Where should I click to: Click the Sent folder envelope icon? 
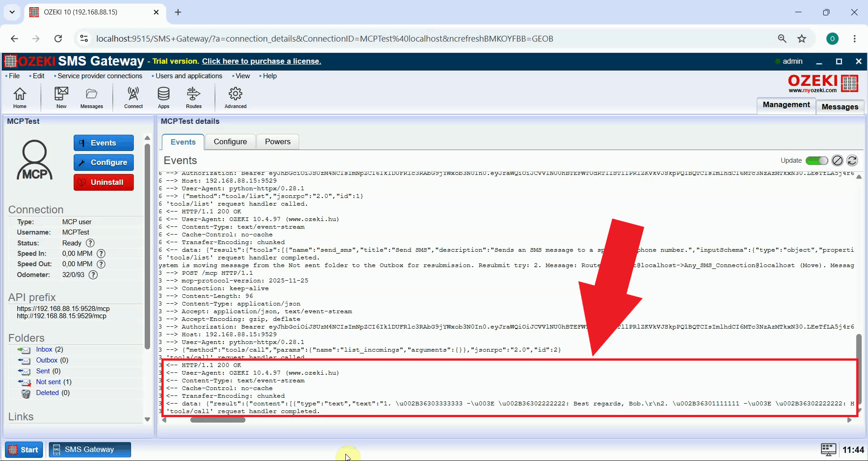(24, 372)
